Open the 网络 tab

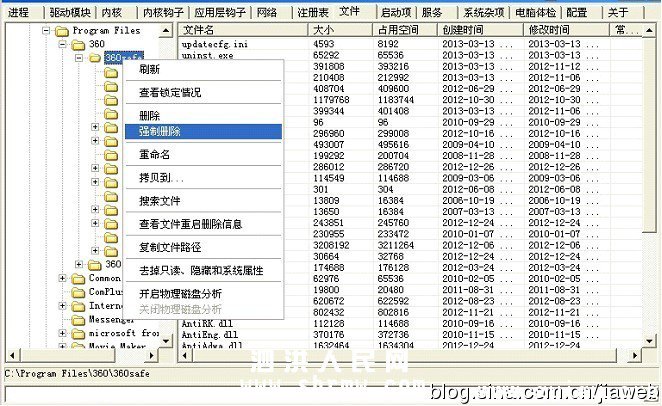tap(267, 13)
